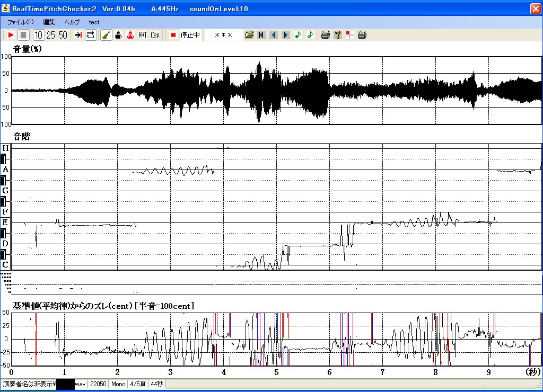Click the 音階 scale panel heading
Screen dimensions: 543x392
[x=21, y=137]
